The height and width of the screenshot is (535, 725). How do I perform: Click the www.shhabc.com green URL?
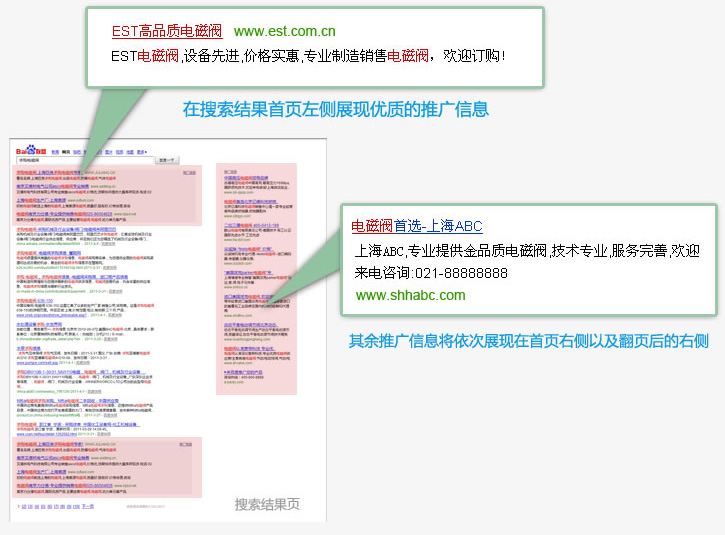coord(410,295)
